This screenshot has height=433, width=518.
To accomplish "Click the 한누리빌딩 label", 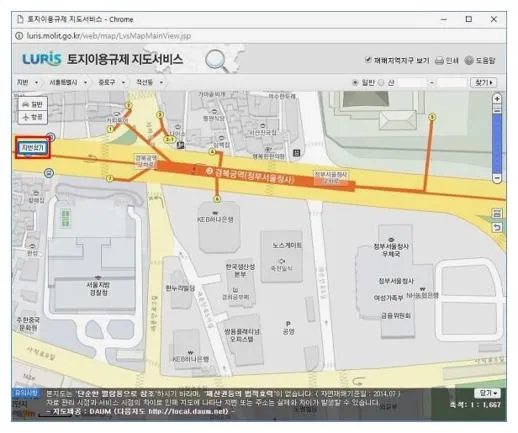I will 180,288.
